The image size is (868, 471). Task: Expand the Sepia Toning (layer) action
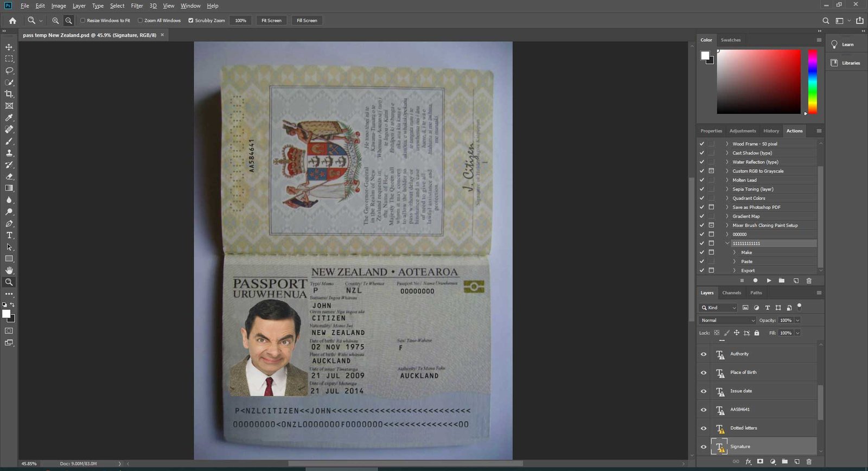(727, 189)
